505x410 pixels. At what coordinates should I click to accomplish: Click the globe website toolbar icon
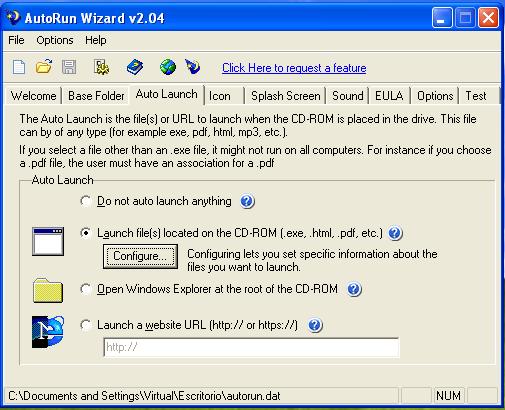coord(168,67)
